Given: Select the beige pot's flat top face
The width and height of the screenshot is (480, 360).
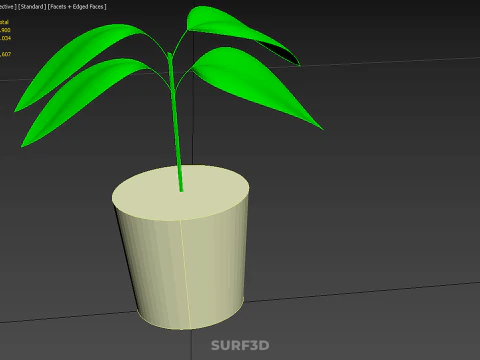Looking at the screenshot, I should point(180,193).
